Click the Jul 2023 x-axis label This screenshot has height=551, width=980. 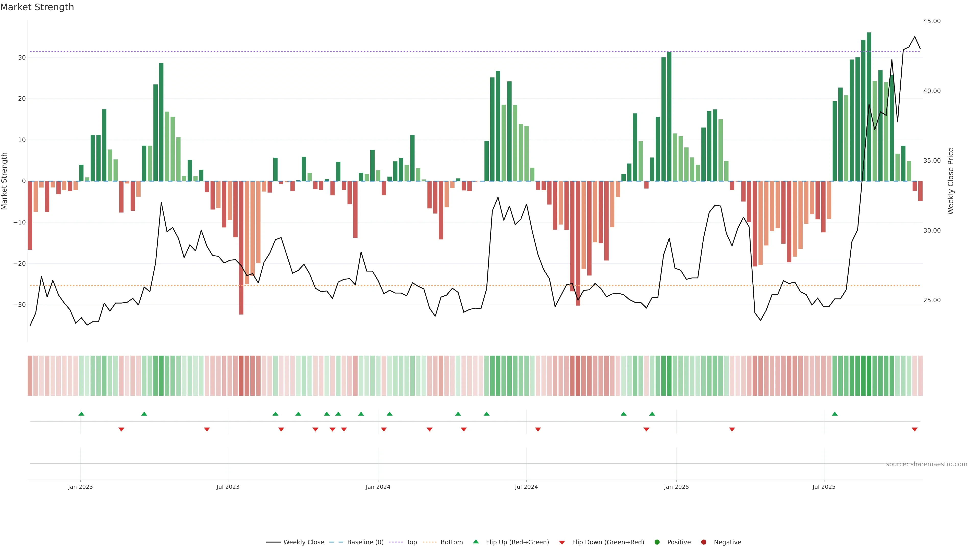click(x=228, y=487)
